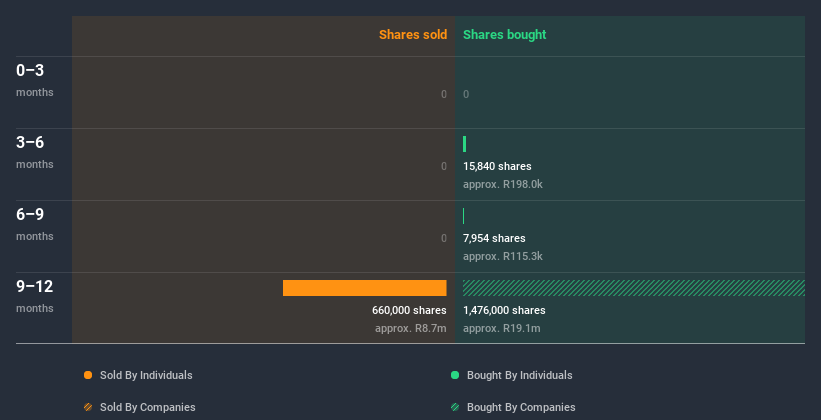
Task: Click the 3–6 months row label
Action: (35, 152)
